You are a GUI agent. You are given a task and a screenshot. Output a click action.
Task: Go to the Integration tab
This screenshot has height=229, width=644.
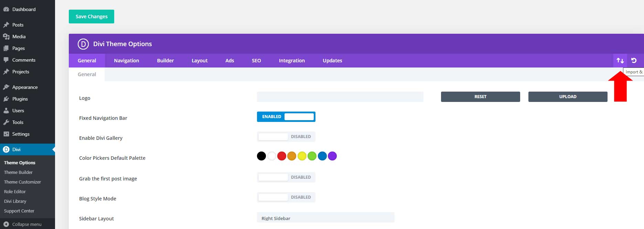point(292,61)
